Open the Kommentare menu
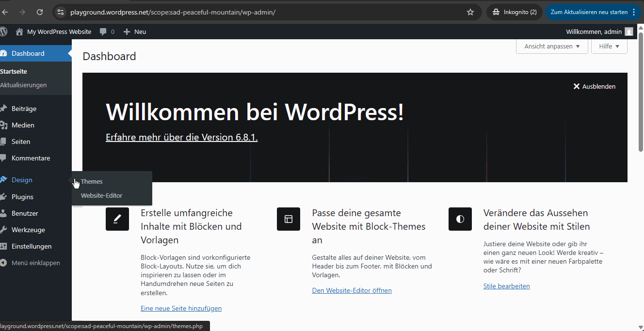This screenshot has width=644, height=331. tap(36, 158)
